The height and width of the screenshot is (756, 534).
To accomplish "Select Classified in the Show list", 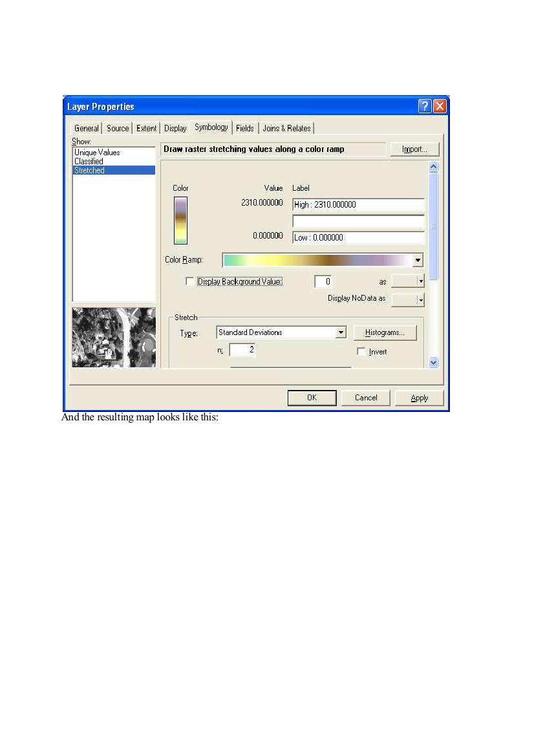I will (89, 162).
